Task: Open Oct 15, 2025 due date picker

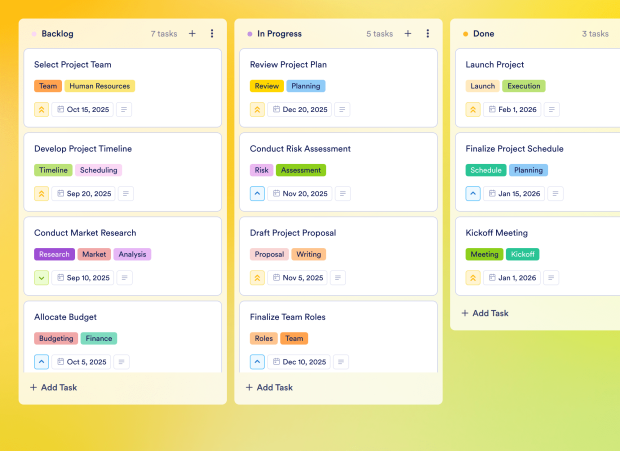Action: (x=81, y=109)
